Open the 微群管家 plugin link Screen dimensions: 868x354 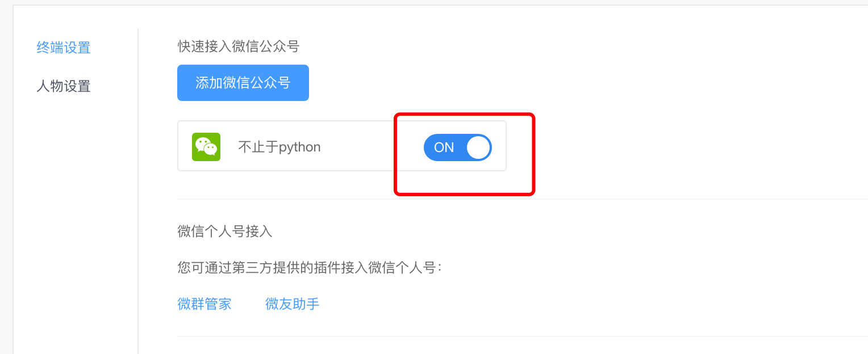pyautogui.click(x=205, y=304)
